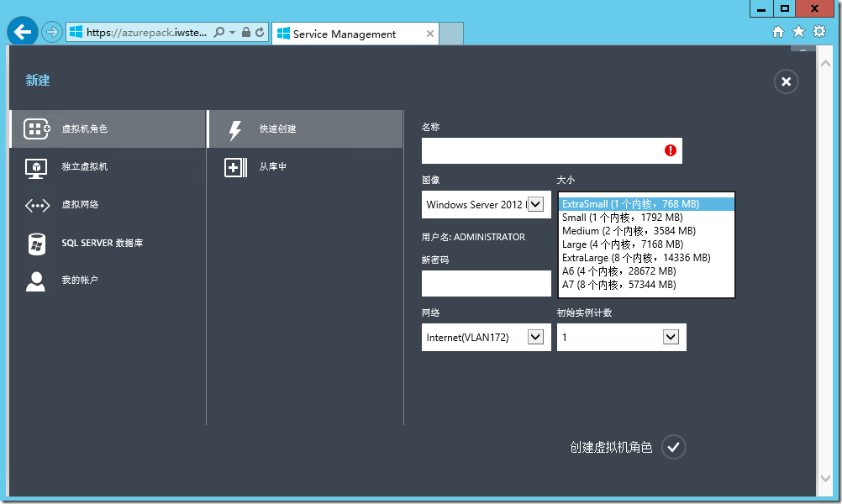Click the lock security icon in address bar
The image size is (842, 504).
click(x=246, y=32)
